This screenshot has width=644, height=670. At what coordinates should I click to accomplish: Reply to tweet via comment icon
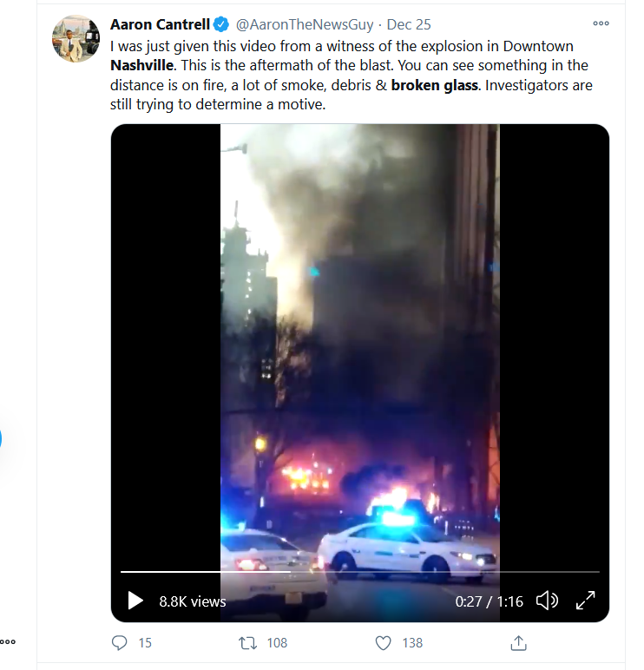click(119, 642)
